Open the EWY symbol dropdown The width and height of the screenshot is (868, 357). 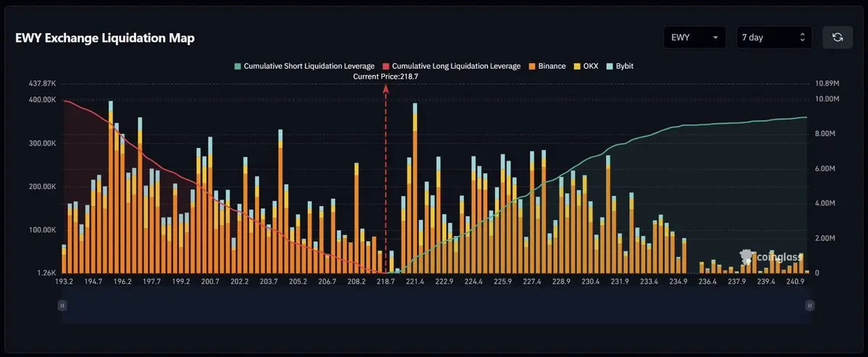tap(695, 37)
